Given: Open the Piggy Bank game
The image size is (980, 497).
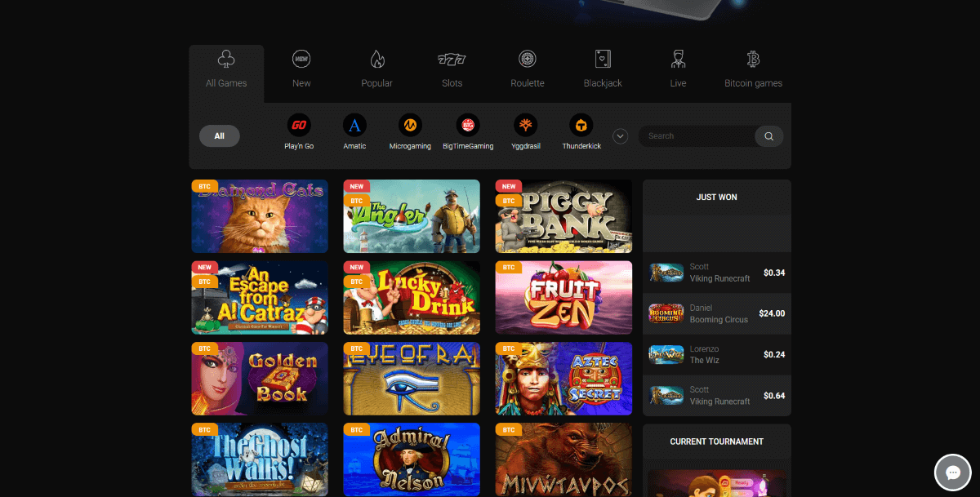Looking at the screenshot, I should tap(563, 216).
